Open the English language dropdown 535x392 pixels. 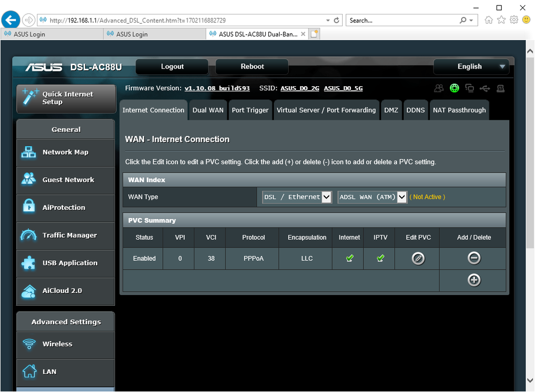point(471,67)
